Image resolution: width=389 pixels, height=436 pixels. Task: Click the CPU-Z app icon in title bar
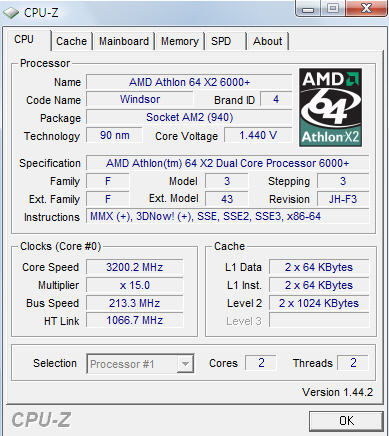(10, 13)
